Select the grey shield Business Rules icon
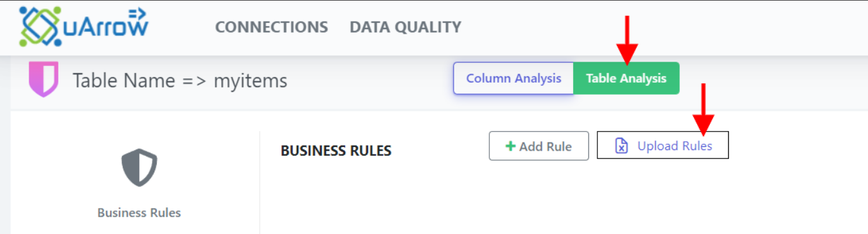 tap(139, 167)
